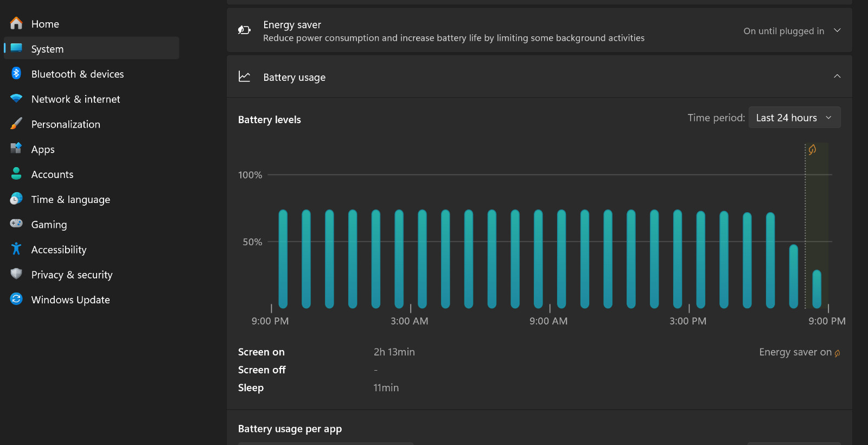Screen dimensions: 868x445
Task: Click the Time & language globe icon
Action: click(16, 199)
